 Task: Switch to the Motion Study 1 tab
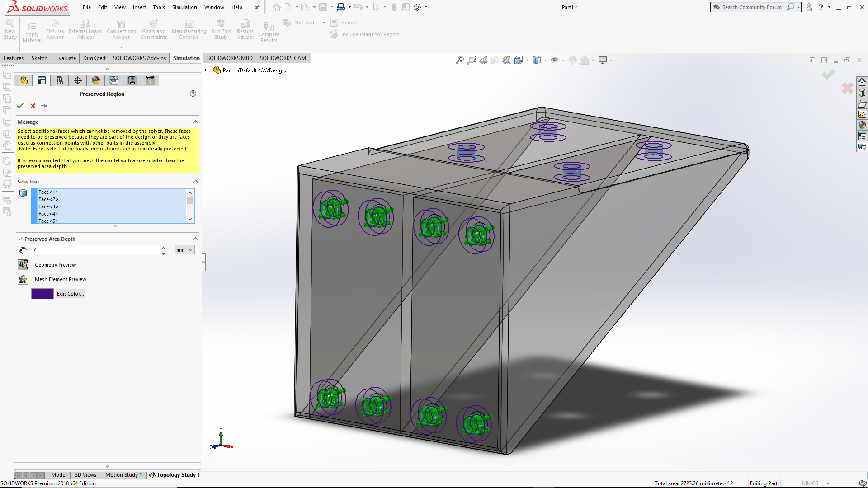coord(123,475)
